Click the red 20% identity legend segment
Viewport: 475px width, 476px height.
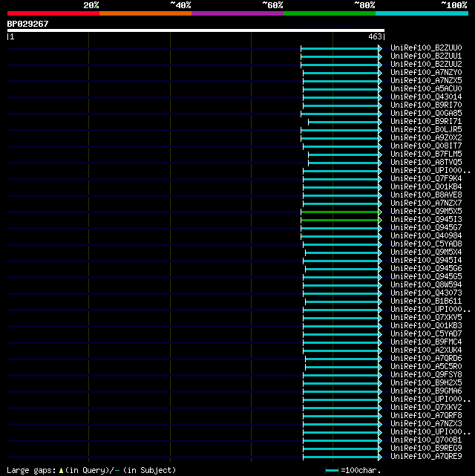coord(53,13)
